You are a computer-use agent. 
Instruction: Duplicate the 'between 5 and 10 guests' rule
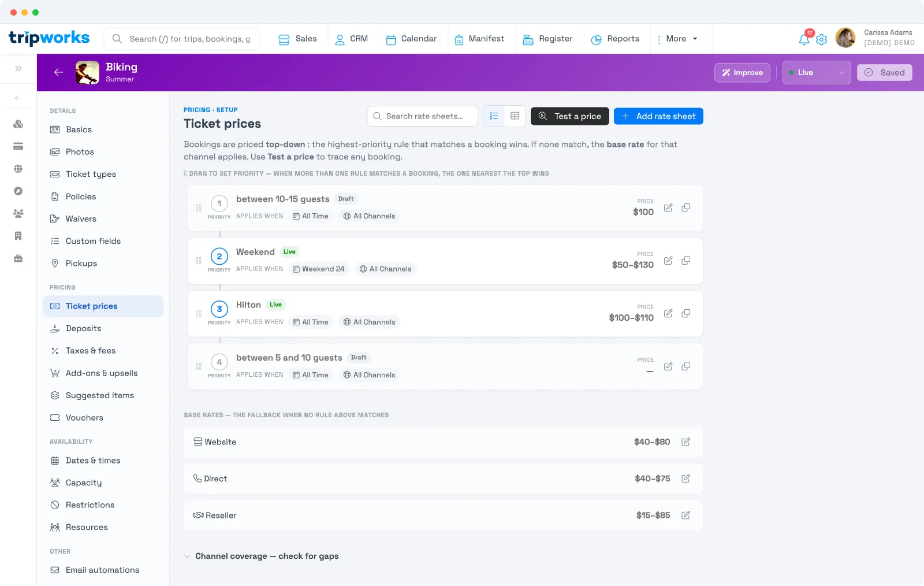tap(686, 366)
